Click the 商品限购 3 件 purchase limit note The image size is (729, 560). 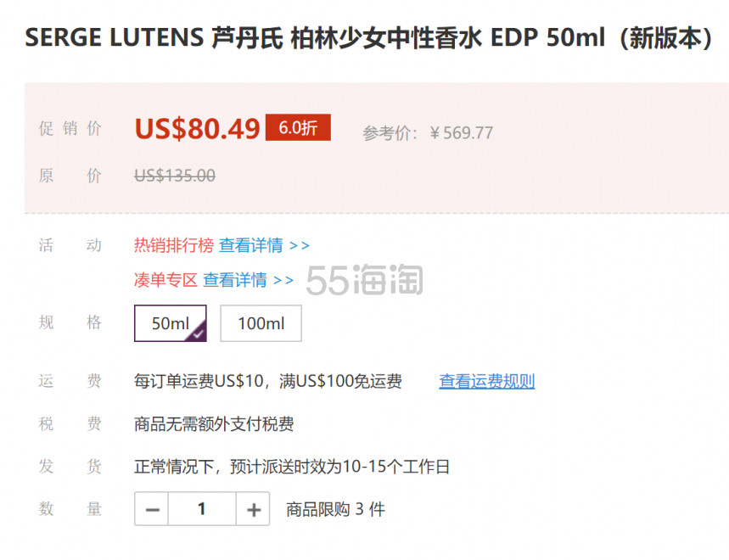(x=335, y=509)
